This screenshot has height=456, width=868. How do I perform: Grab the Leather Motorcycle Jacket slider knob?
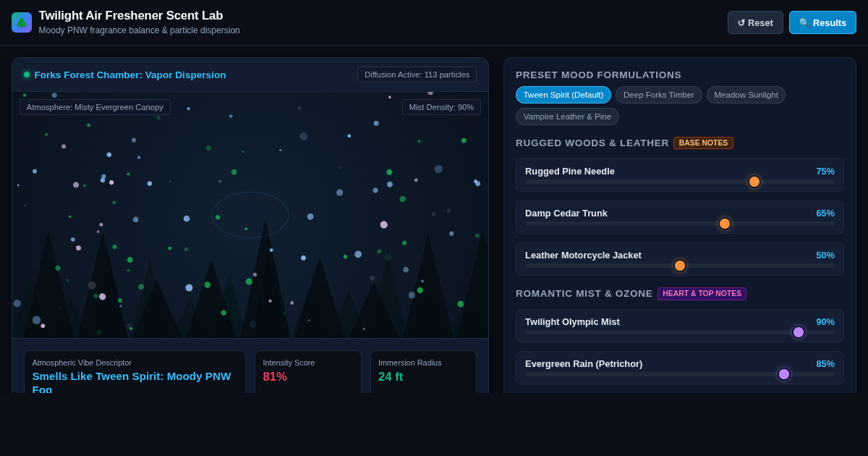(680, 266)
